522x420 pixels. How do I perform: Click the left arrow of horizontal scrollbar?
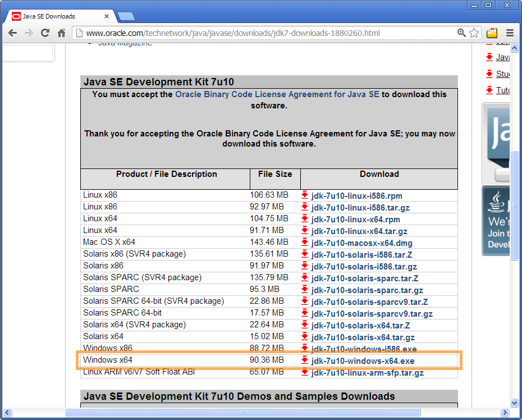point(7,413)
